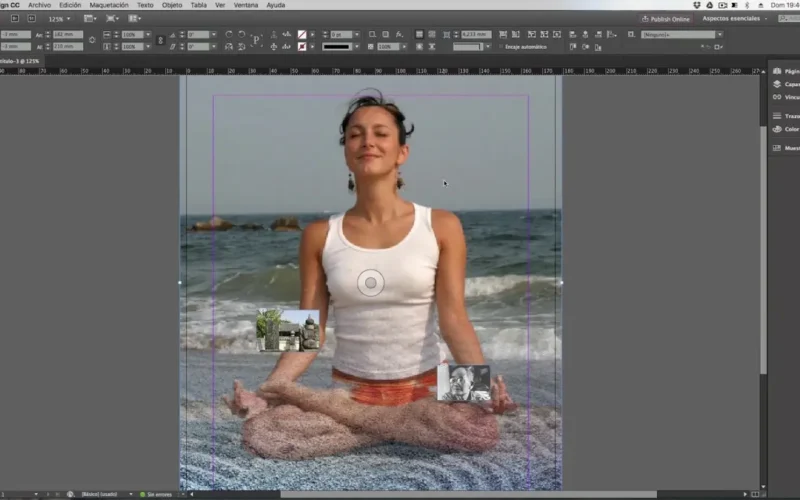Screen dimensions: 800x500
Task: Open the stroke weight 0 pt dropdown
Action: point(357,35)
